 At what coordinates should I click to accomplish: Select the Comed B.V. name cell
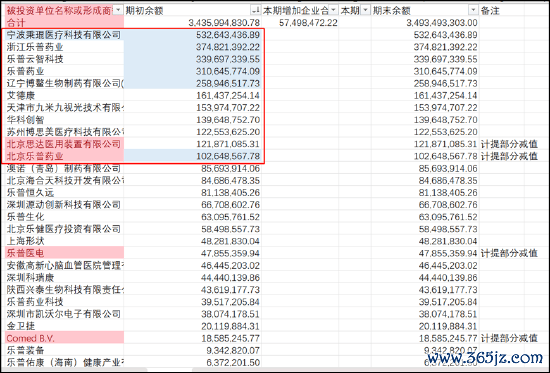[64, 338]
